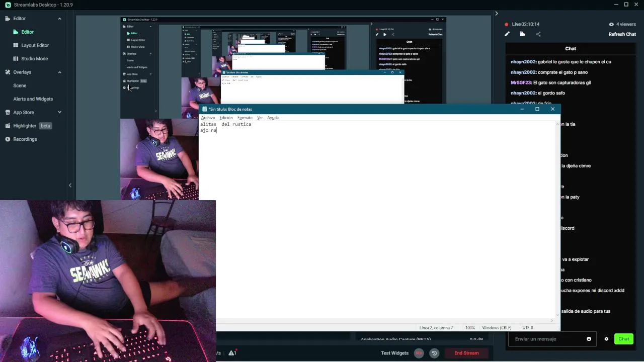Screen dimensions: 644x362
Task: Click the red REC record button
Action: point(419,353)
